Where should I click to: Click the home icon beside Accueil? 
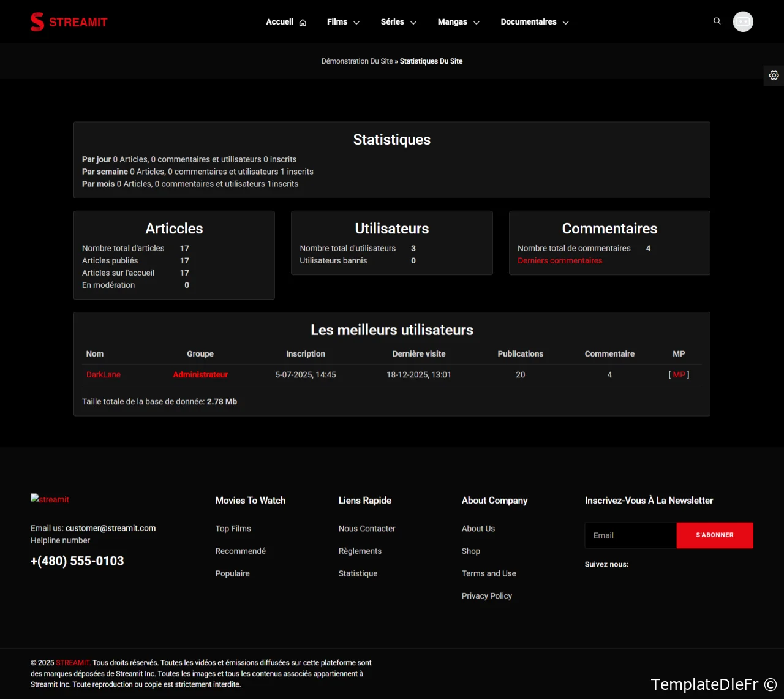303,23
